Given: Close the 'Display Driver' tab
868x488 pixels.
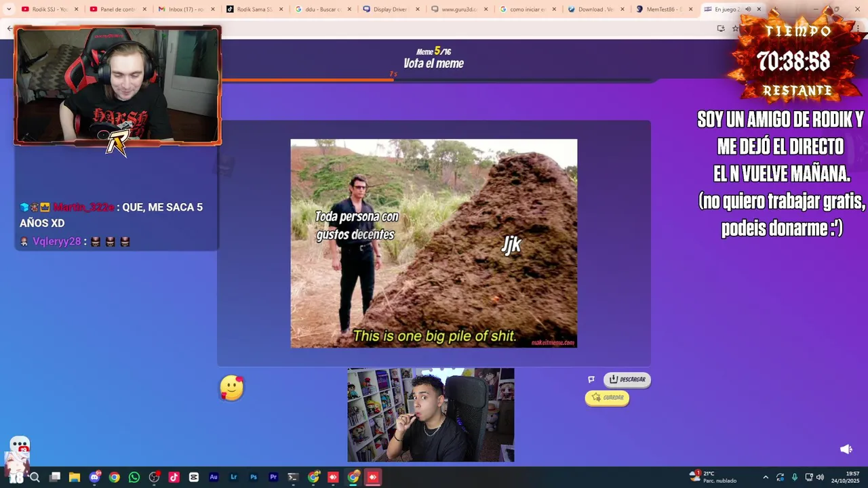Looking at the screenshot, I should pos(417,9).
